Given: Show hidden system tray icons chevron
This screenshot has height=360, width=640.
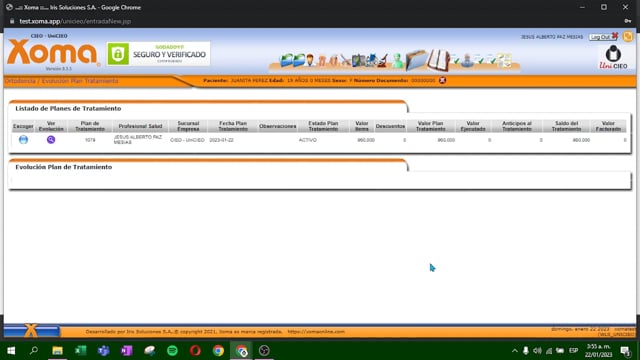Looking at the screenshot, I should tap(514, 351).
